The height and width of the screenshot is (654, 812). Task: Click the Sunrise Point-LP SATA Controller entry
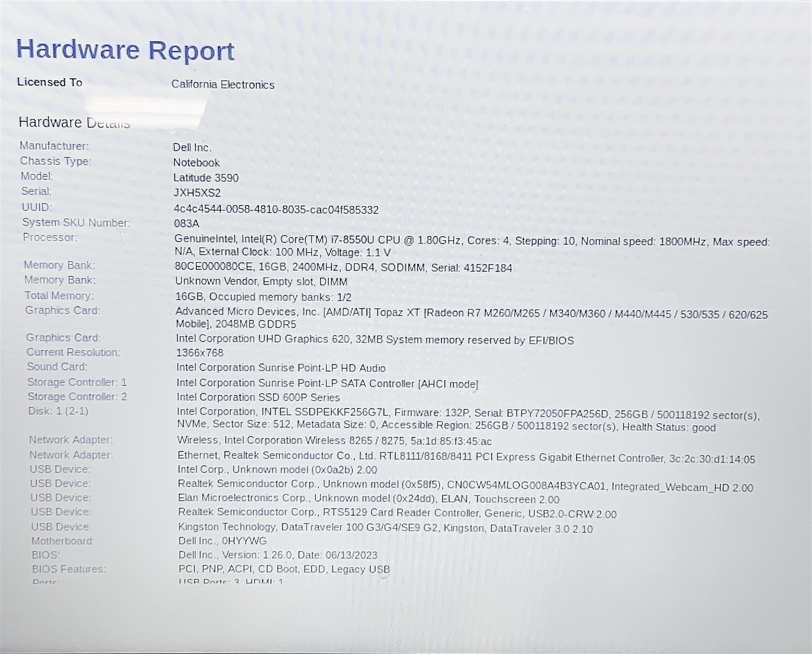(x=327, y=383)
